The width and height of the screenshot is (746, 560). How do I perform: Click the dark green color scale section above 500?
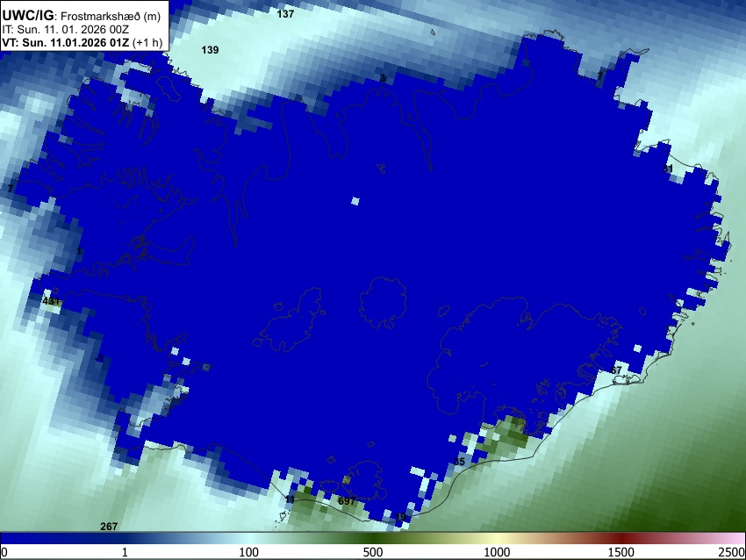(372, 538)
